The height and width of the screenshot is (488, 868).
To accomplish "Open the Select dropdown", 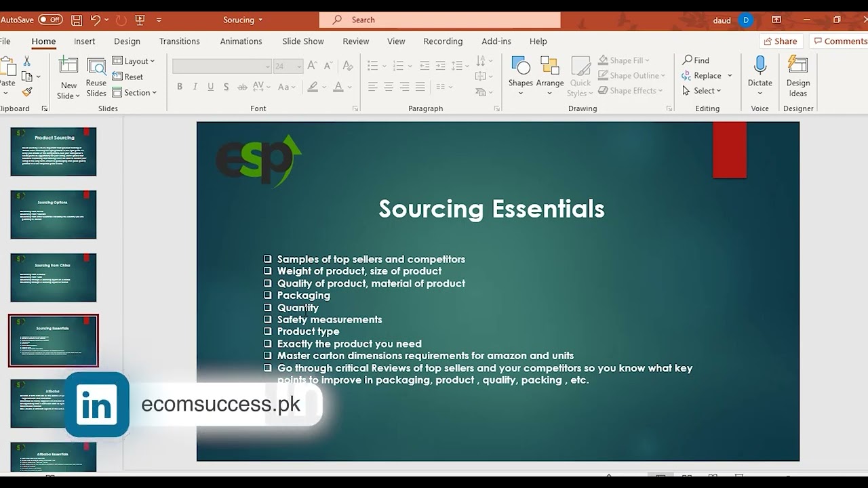I will (x=702, y=91).
